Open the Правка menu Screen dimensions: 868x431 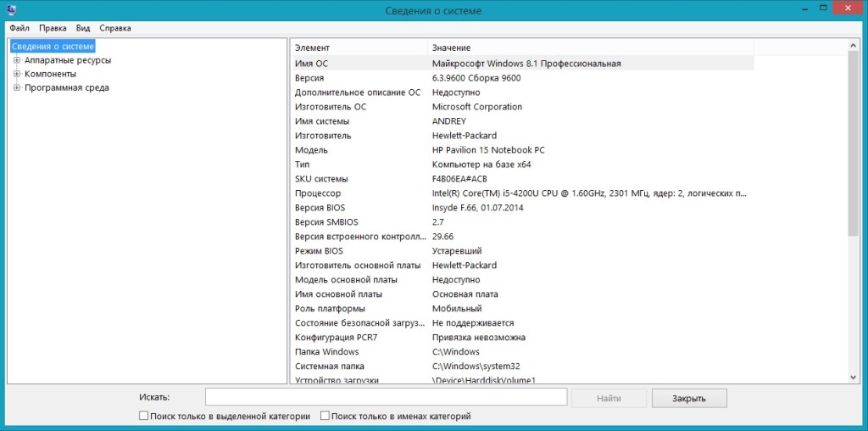tap(53, 28)
